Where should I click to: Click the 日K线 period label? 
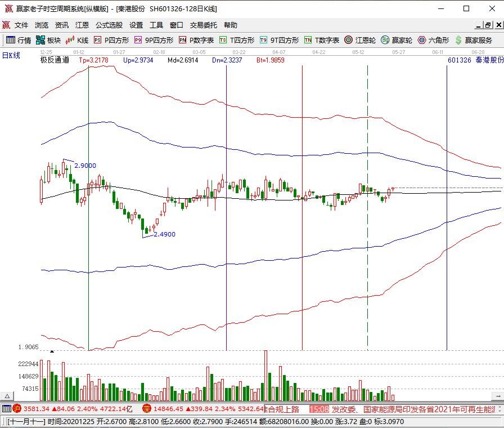pyautogui.click(x=11, y=55)
